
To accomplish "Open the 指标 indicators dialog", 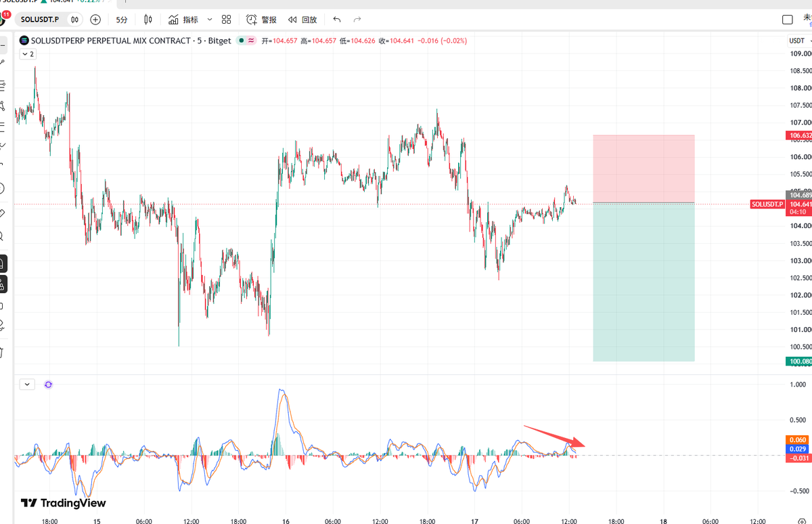I will pyautogui.click(x=183, y=20).
